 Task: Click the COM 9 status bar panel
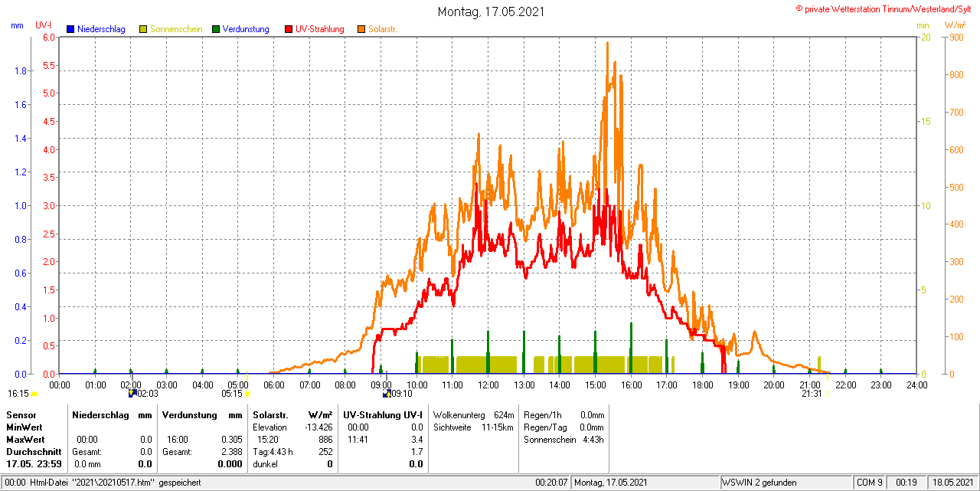pos(870,483)
